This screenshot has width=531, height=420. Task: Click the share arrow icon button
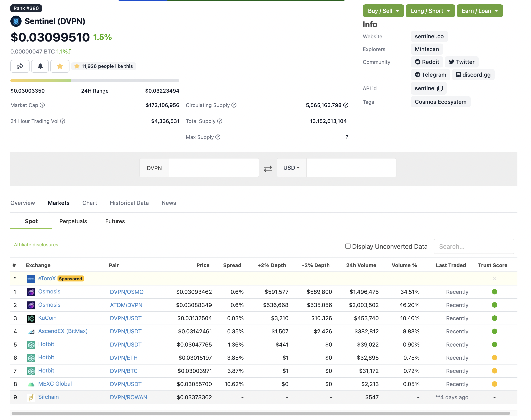click(20, 66)
